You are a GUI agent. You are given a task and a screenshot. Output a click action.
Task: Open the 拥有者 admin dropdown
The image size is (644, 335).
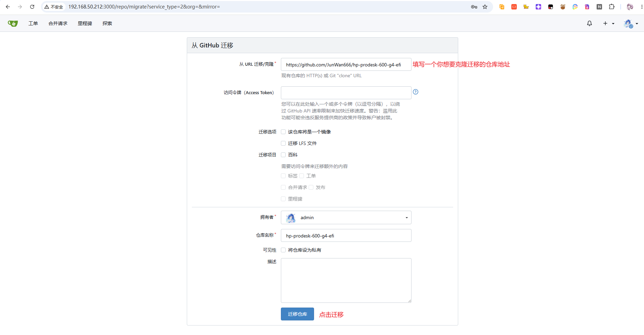[x=346, y=217]
